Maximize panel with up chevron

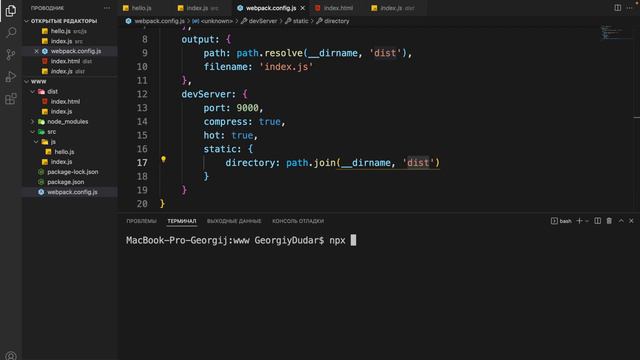[621, 221]
